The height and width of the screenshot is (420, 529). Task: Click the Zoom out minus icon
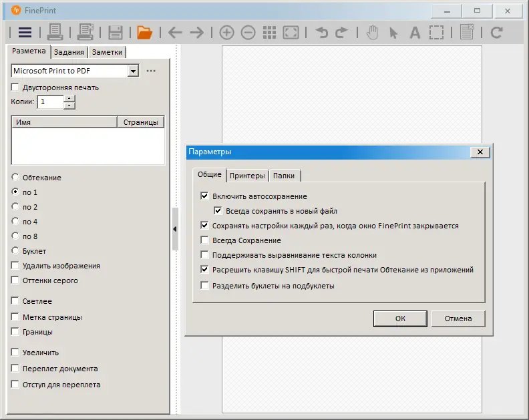(x=248, y=33)
